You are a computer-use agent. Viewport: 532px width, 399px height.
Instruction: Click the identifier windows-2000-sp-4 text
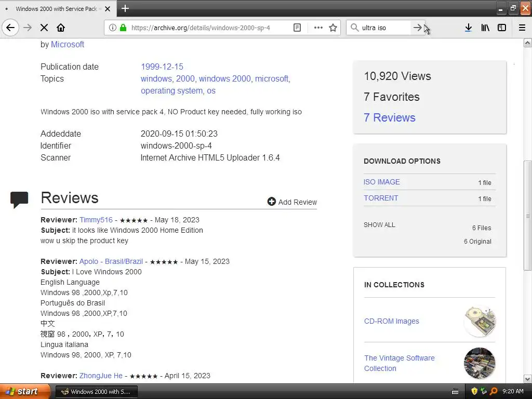(176, 145)
